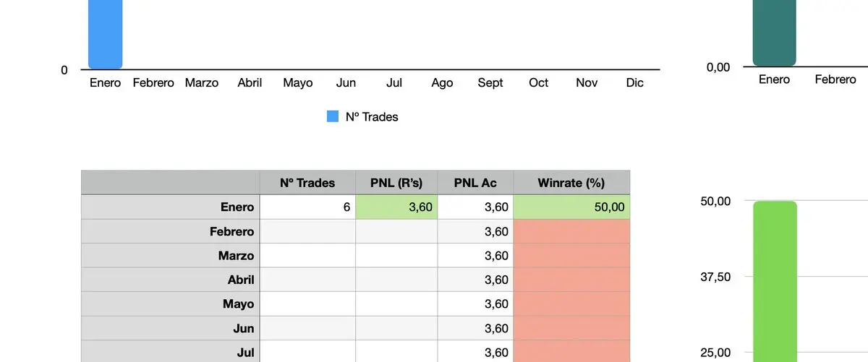Select the blue Enero bar in chart

click(106, 34)
